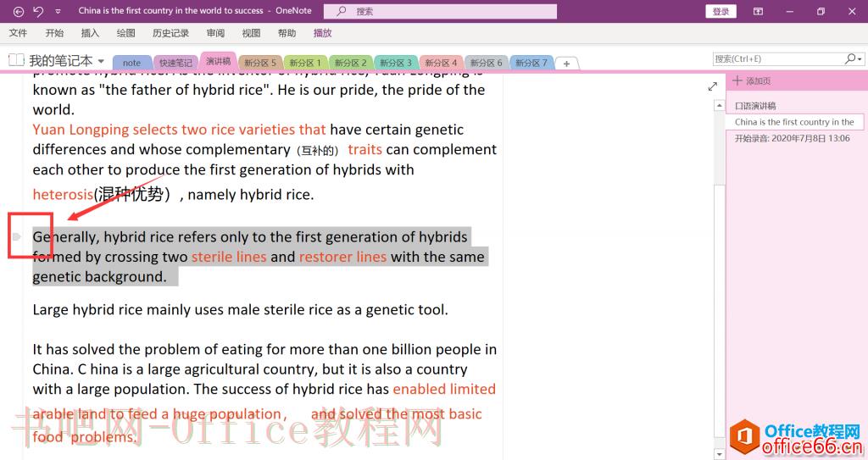This screenshot has height=460, width=868.
Task: Click the expand page full-view arrow icon
Action: (x=712, y=86)
